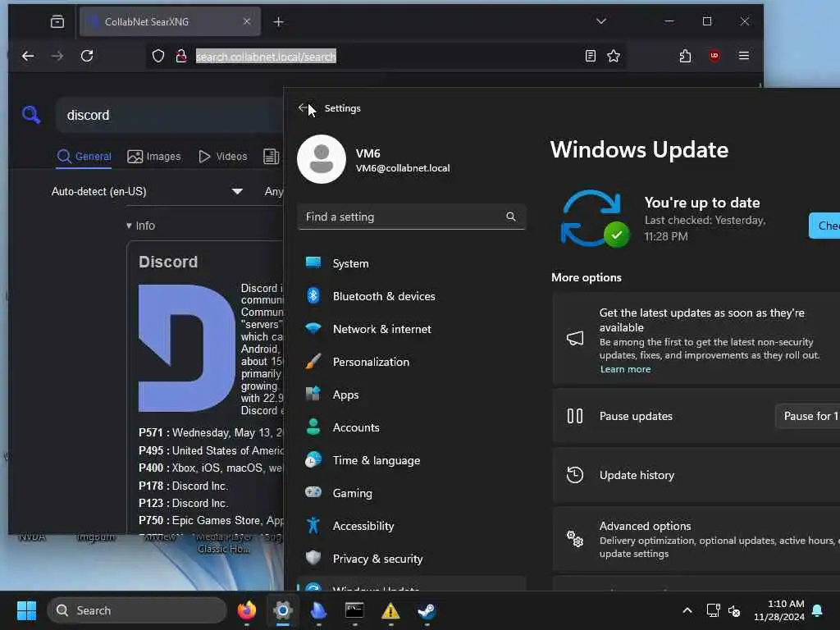This screenshot has width=840, height=630.
Task: Open Firefox from the taskbar
Action: [x=246, y=610]
